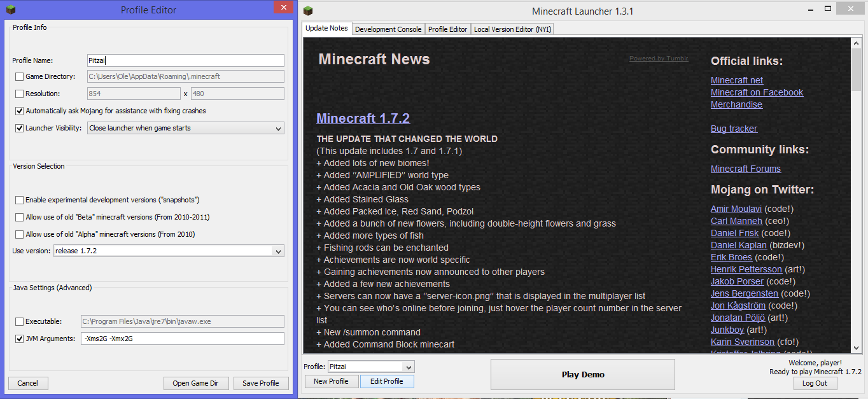Uncheck the JVM Arguments checkbox
Image resolution: width=868 pixels, height=399 pixels.
pyautogui.click(x=19, y=339)
